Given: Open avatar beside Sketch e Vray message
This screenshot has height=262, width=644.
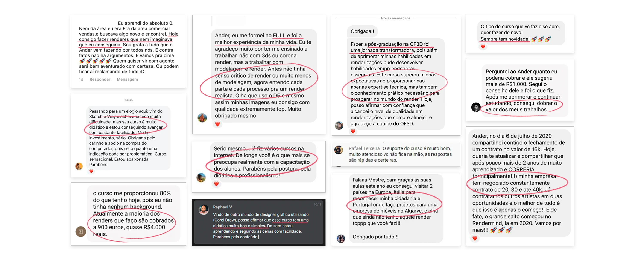Looking at the screenshot, I should pyautogui.click(x=79, y=166).
